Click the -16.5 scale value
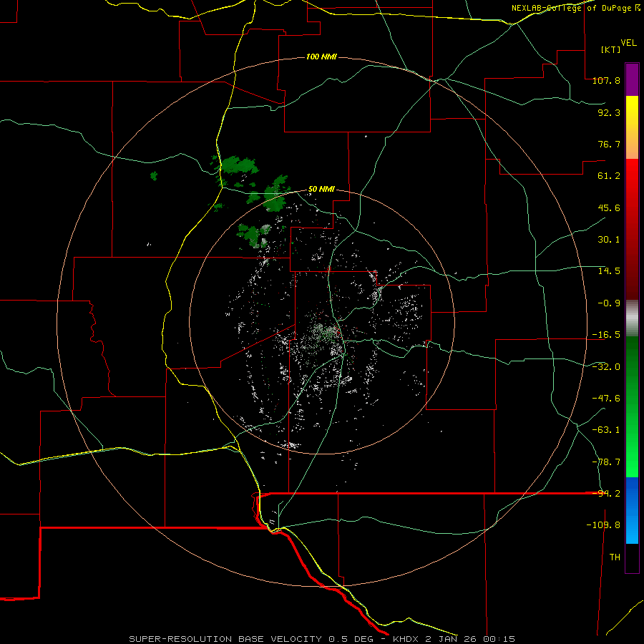 (x=606, y=335)
